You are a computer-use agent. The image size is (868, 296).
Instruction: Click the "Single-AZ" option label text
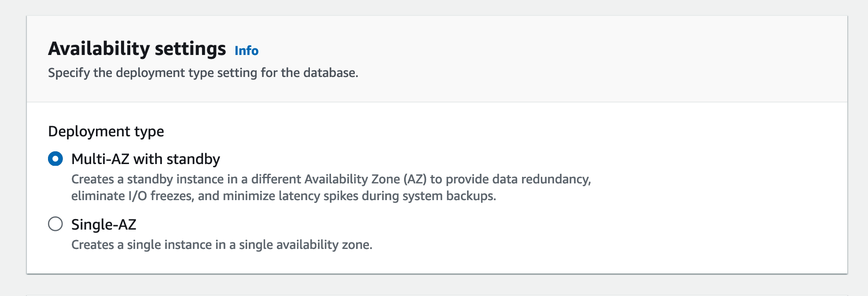point(104,224)
